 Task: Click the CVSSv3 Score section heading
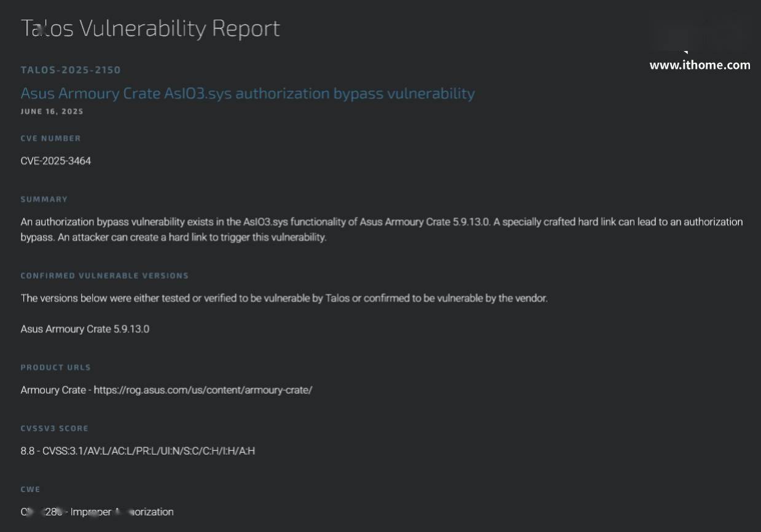pyautogui.click(x=55, y=428)
